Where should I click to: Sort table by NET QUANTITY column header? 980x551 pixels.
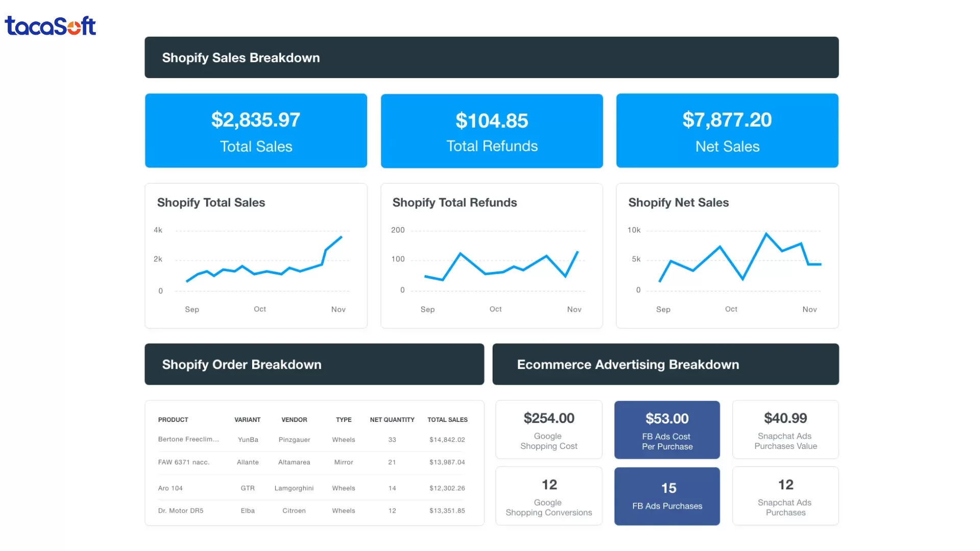pyautogui.click(x=392, y=420)
